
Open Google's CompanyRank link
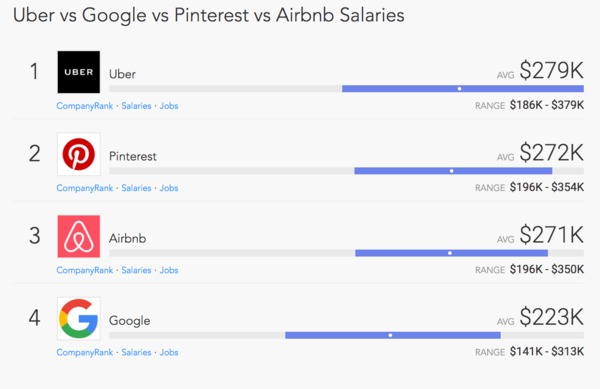pos(85,352)
